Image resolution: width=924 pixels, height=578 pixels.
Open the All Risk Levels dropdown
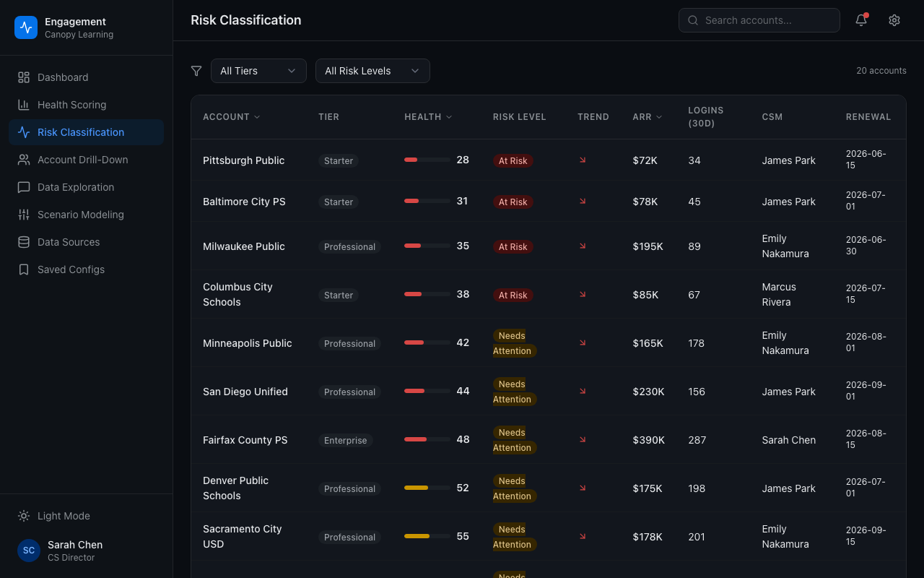pyautogui.click(x=372, y=71)
